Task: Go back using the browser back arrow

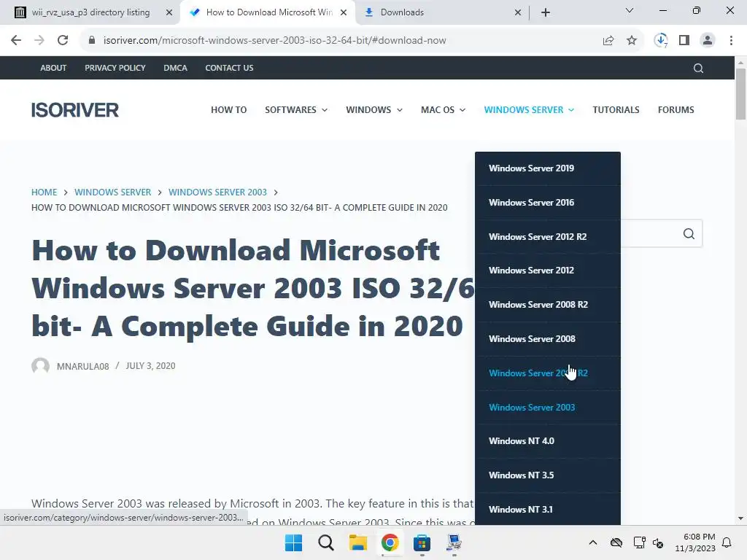Action: point(16,41)
